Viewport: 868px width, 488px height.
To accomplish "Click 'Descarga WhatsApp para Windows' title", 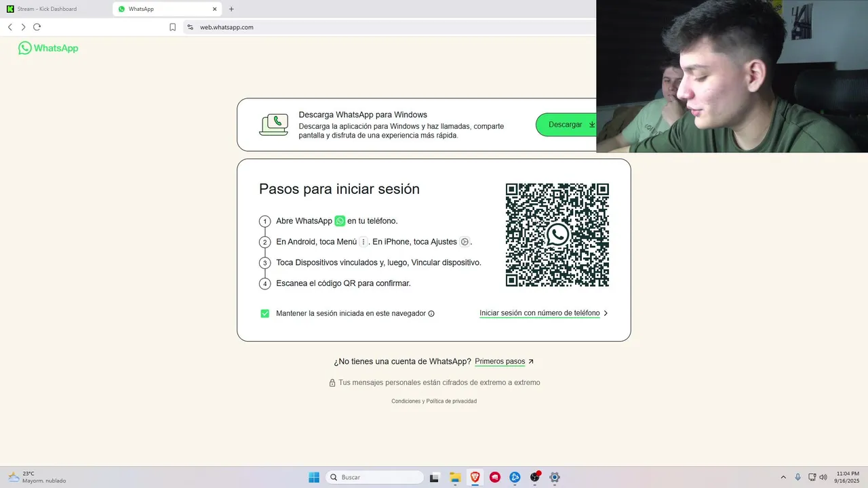I will point(363,115).
